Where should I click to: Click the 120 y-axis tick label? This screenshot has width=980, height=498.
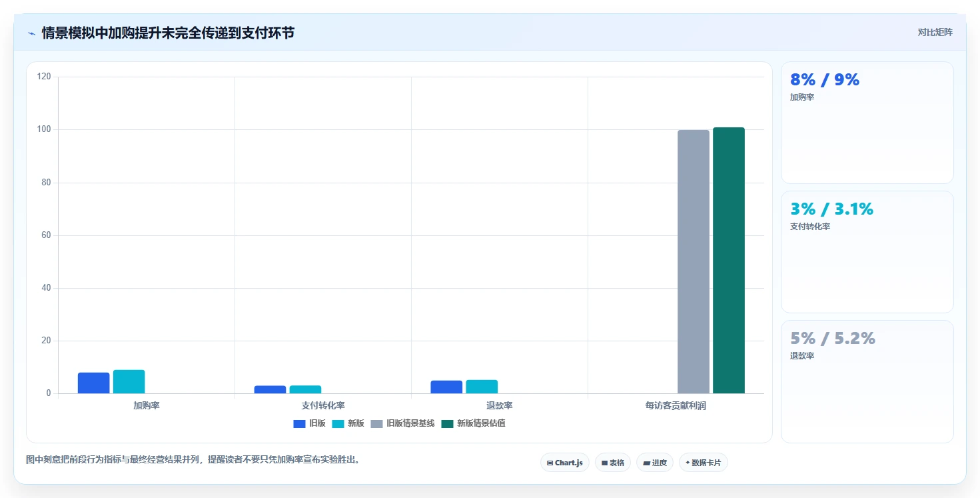pyautogui.click(x=44, y=77)
